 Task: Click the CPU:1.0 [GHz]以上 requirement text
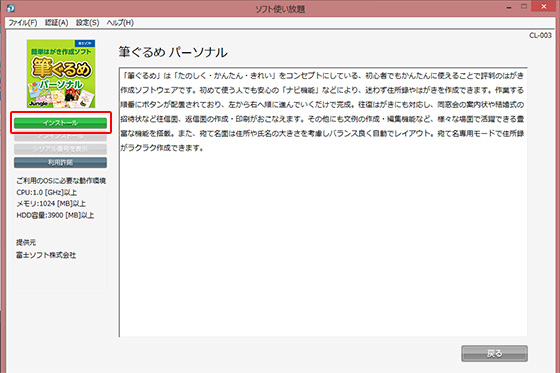tap(46, 193)
